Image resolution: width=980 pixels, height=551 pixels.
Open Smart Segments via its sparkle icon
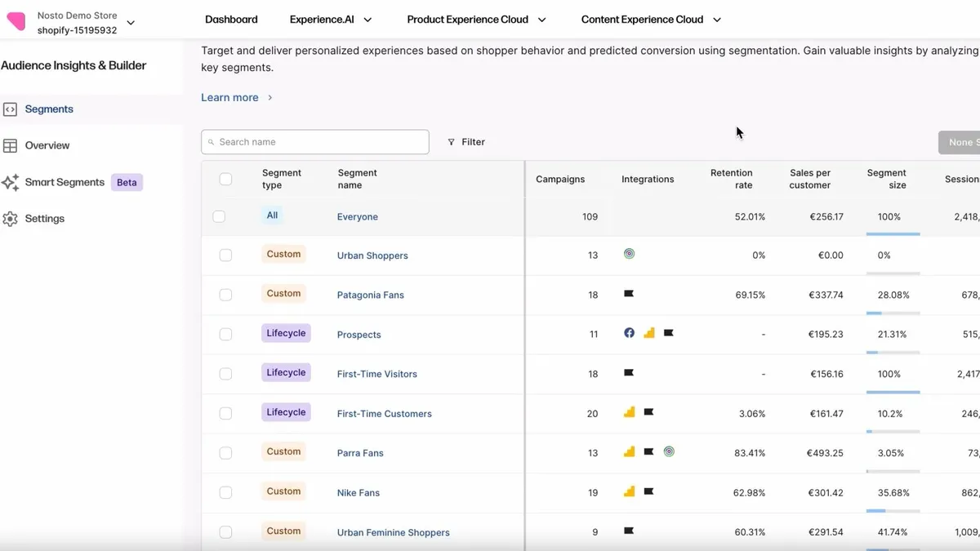click(10, 182)
